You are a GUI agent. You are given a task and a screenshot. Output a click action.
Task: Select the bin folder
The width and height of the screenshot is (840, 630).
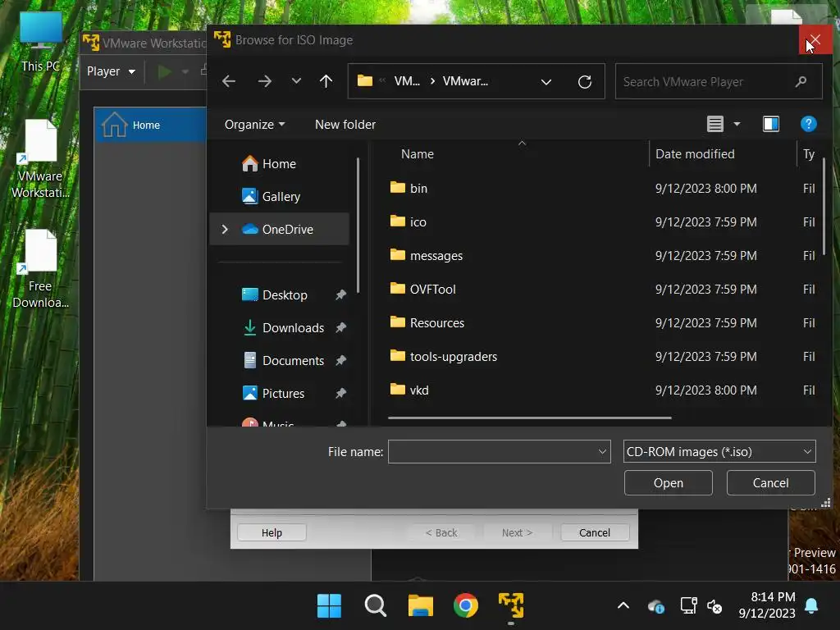click(418, 189)
